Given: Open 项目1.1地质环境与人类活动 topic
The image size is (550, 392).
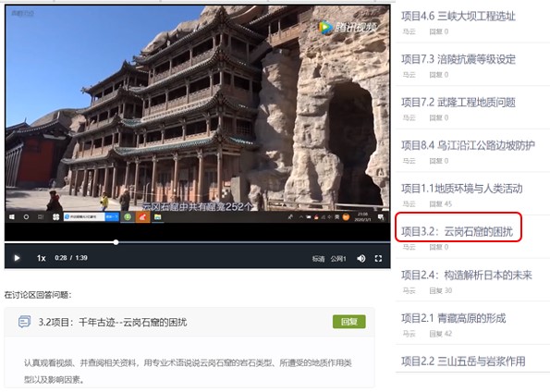Looking at the screenshot, I should 461,189.
